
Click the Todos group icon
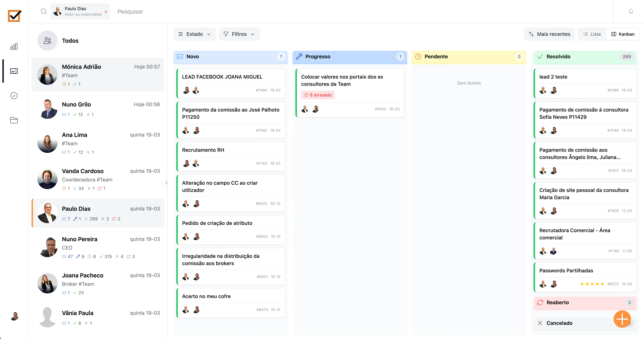[x=47, y=41]
